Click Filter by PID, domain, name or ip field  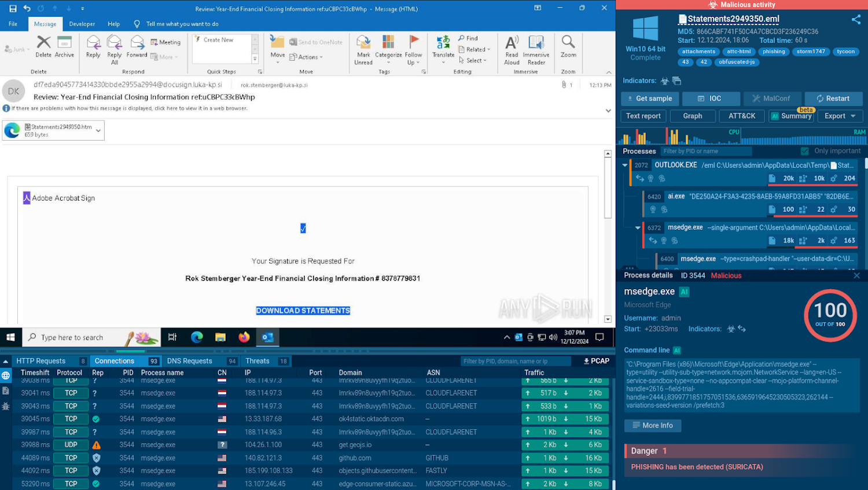click(x=517, y=361)
